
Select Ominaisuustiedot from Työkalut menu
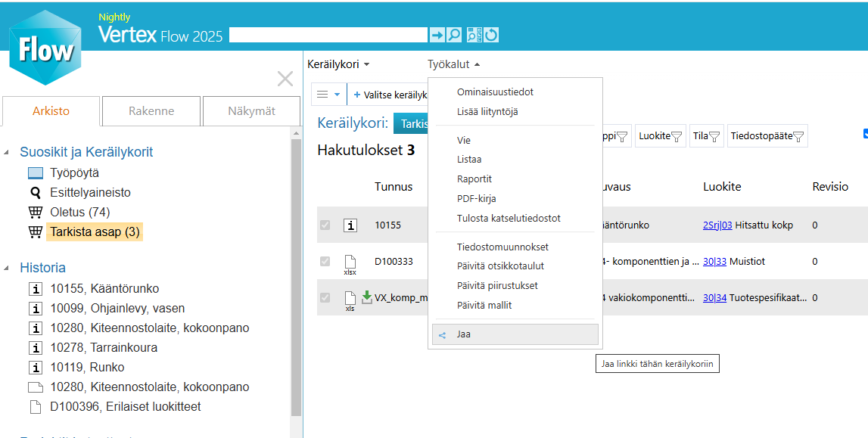(495, 92)
